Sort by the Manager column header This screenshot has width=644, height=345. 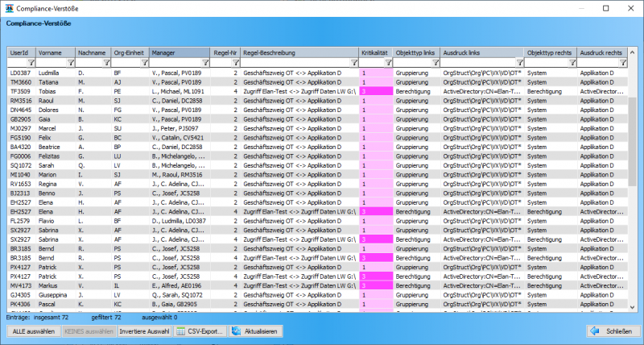tap(180, 52)
